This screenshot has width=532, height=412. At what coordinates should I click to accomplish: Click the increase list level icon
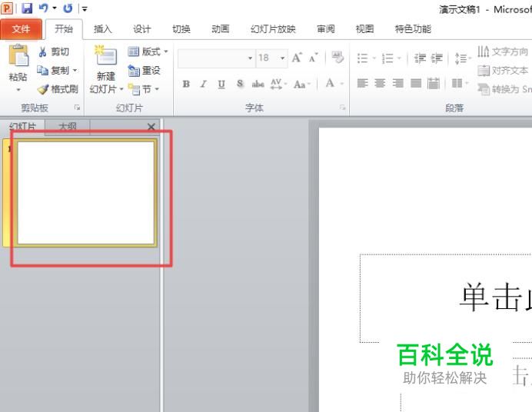pos(437,58)
